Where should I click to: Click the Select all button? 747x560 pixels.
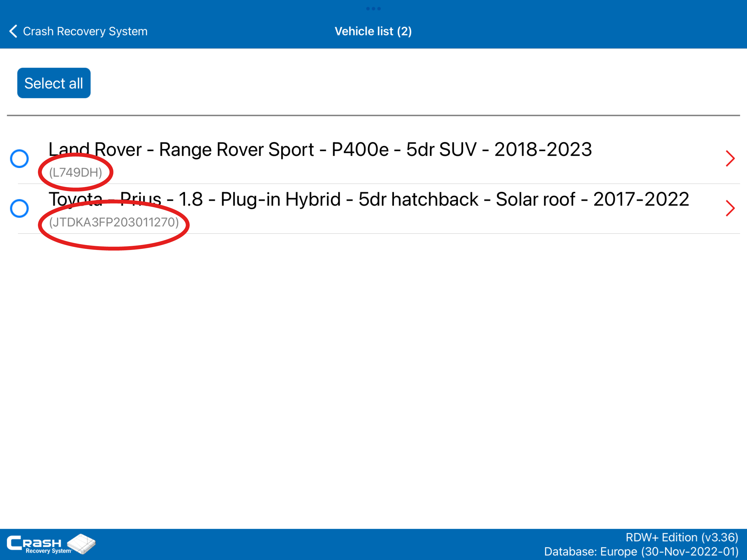pos(54,83)
